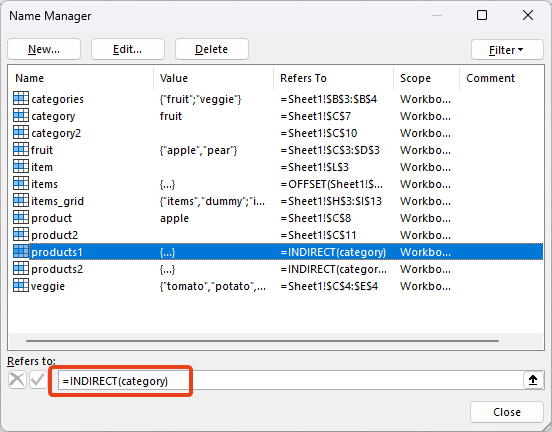552x432 pixels.
Task: Click the name 'category2'
Action: [56, 133]
